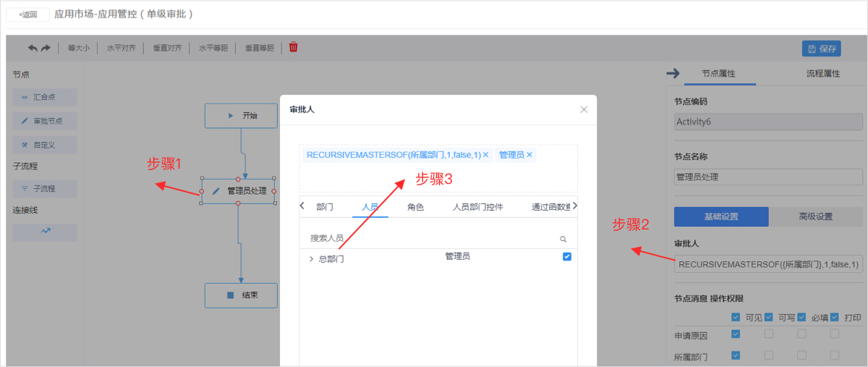Toggle the 可见 header checkbox
The image size is (868, 367).
736,317
